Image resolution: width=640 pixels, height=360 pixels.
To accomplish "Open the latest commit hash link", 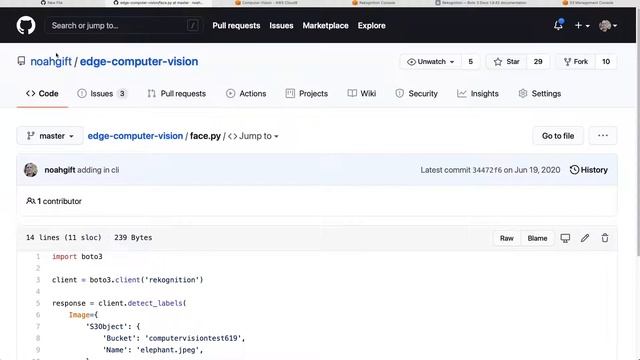I will coord(487,170).
